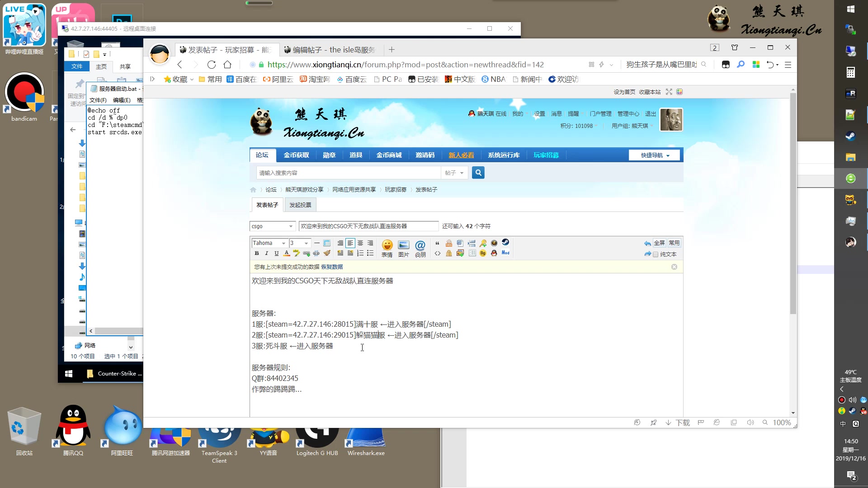Open the 主页 tab in Explorer window
Image resolution: width=868 pixels, height=488 pixels.
[101, 66]
